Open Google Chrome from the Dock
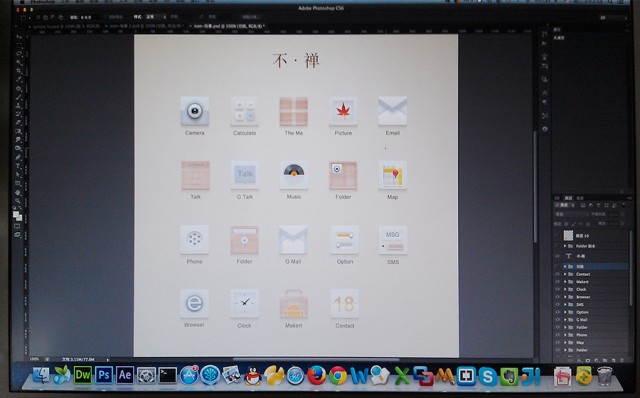The width and height of the screenshot is (640, 398). (x=338, y=375)
